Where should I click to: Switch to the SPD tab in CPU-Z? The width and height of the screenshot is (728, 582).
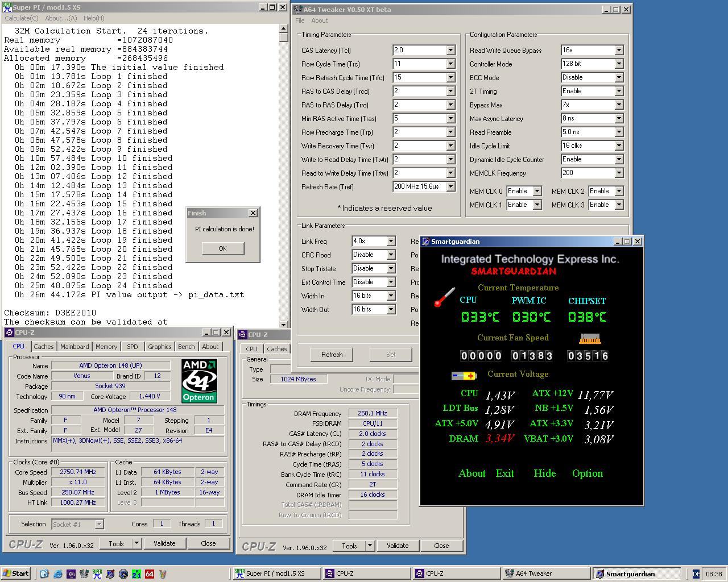132,347
